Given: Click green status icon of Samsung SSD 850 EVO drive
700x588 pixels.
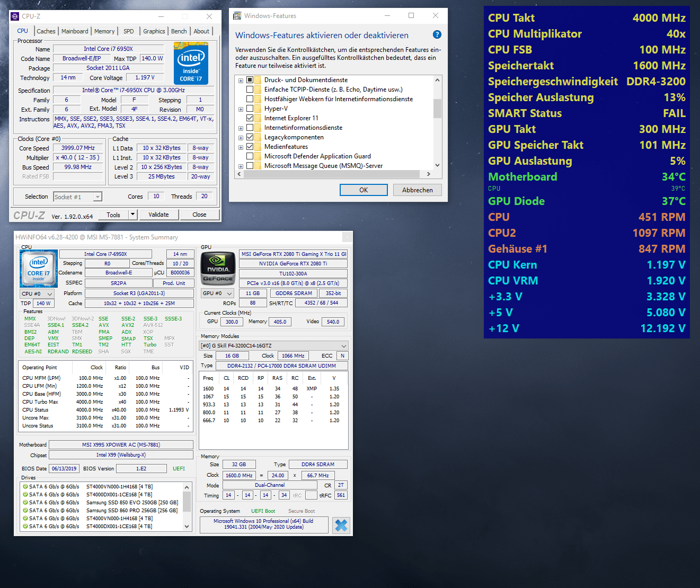Looking at the screenshot, I should (25, 502).
